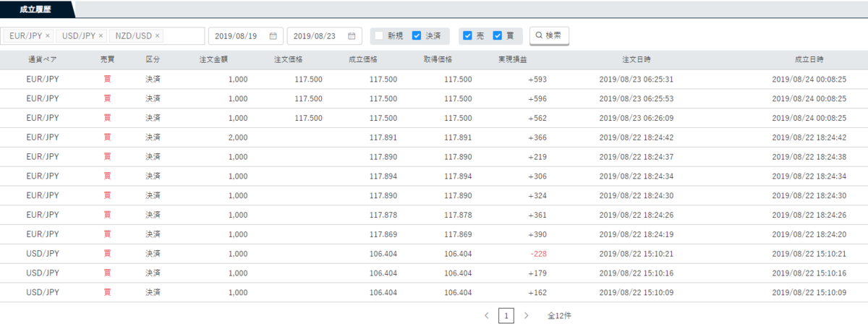Click executed price 117.869
This screenshot has height=324, width=868.
point(383,234)
